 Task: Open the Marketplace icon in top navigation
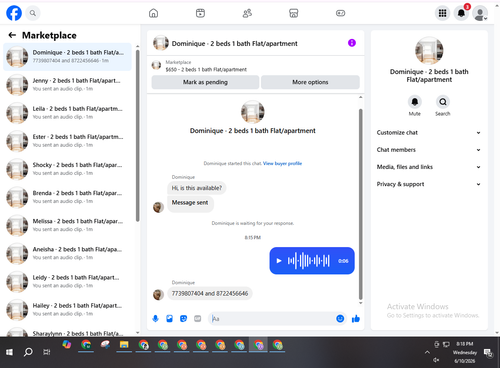294,13
